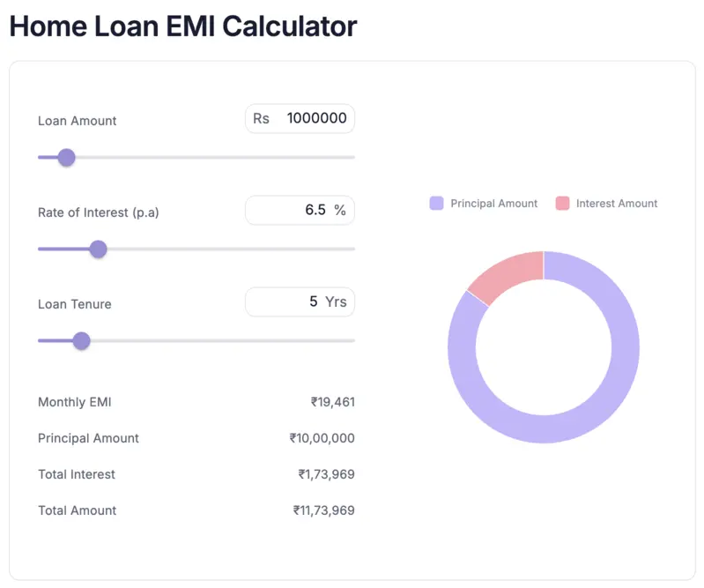The height and width of the screenshot is (588, 704).
Task: Click the Total Amount value ₹11,73,969
Action: [x=323, y=510]
